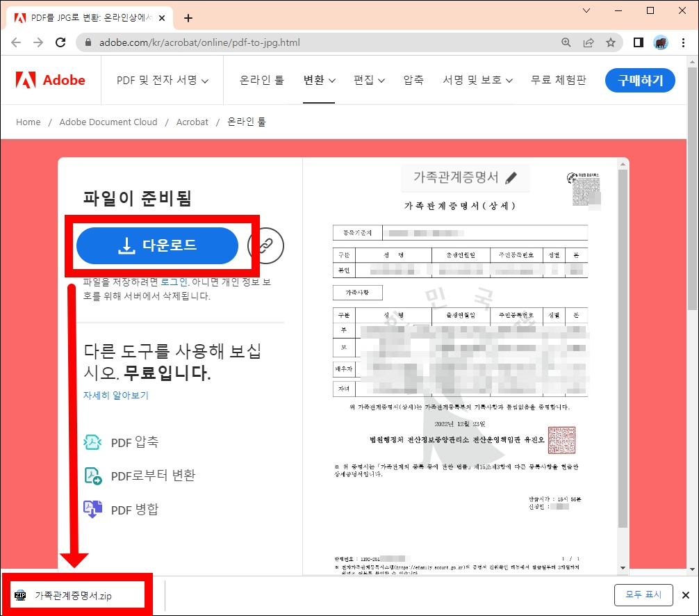Click the bookmark star in address bar
The height and width of the screenshot is (616, 699).
click(x=611, y=42)
